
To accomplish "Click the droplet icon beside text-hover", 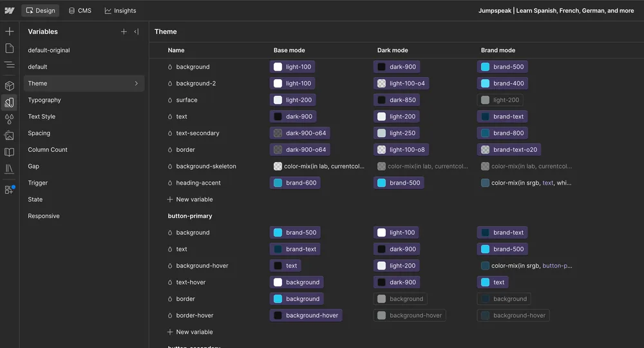I will point(170,282).
